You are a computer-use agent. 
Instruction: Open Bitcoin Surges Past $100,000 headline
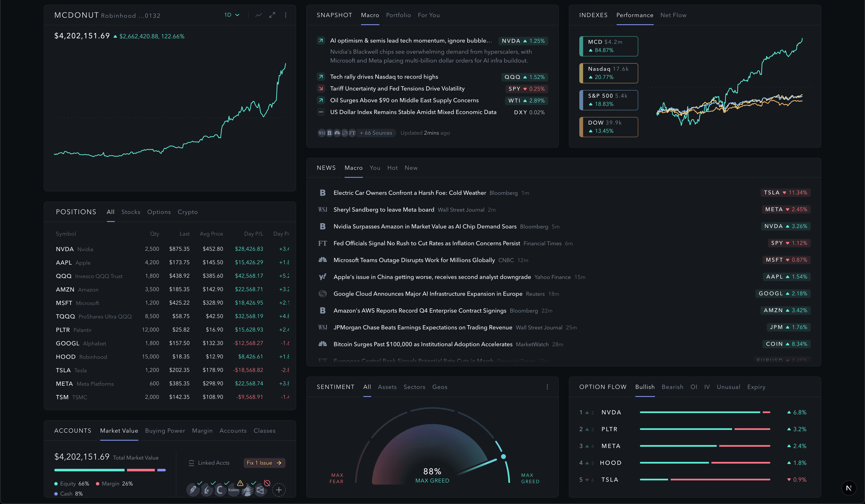(423, 344)
